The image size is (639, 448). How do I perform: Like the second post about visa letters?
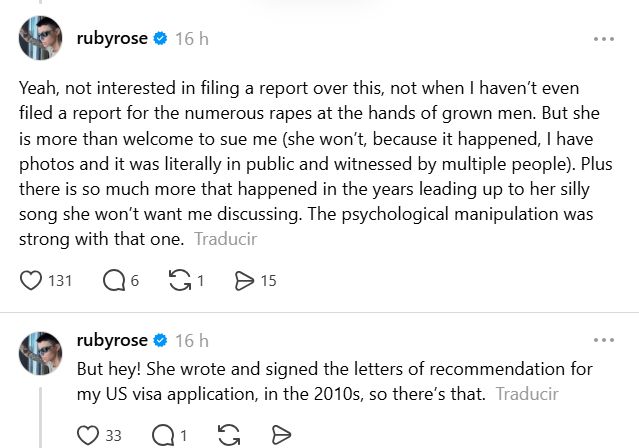pyautogui.click(x=89, y=434)
